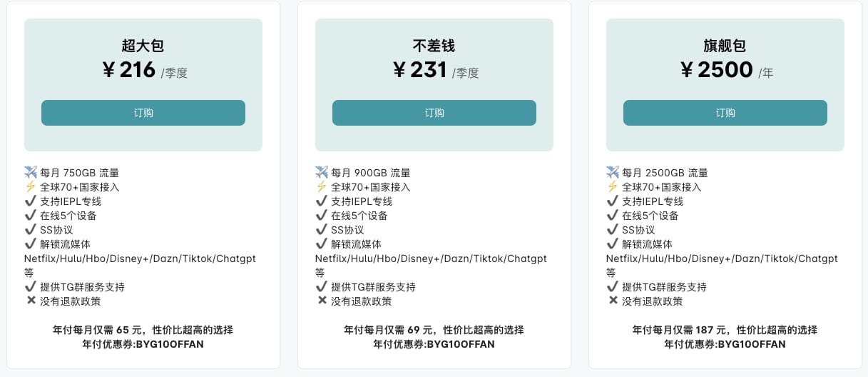868x377 pixels.
Task: Select the ¥2500 /年 price text
Action: coord(725,70)
